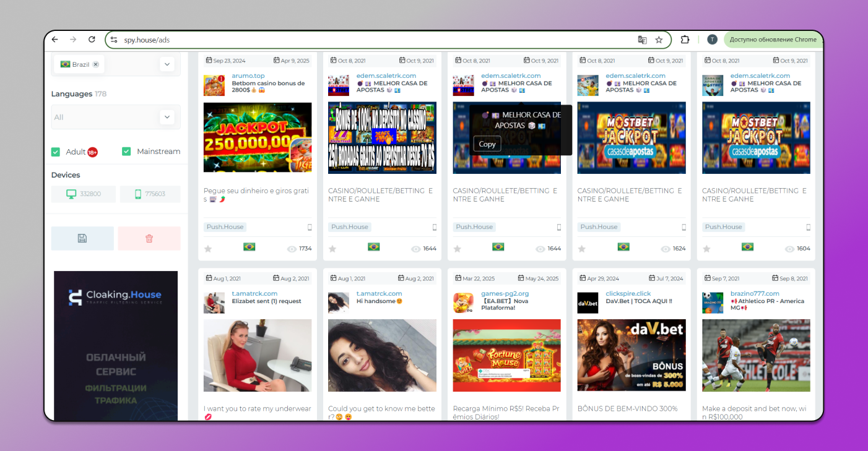Viewport: 868px width, 451px height.
Task: Click the translate page icon in address bar
Action: (642, 40)
